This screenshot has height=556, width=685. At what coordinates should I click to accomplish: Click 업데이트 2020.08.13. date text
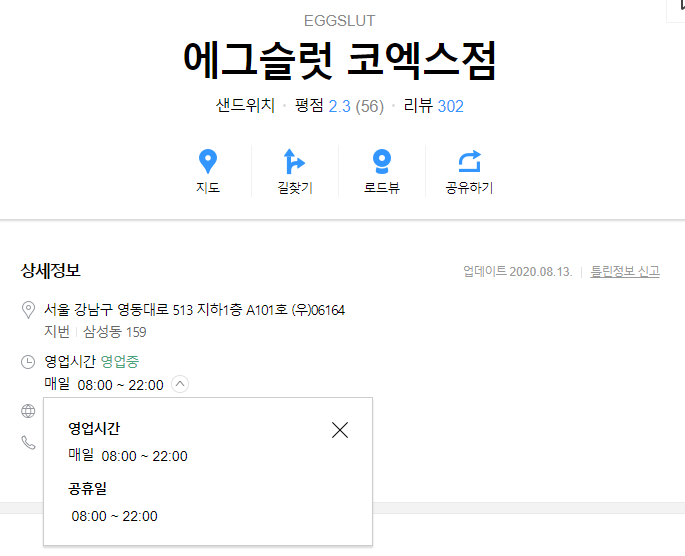(518, 271)
